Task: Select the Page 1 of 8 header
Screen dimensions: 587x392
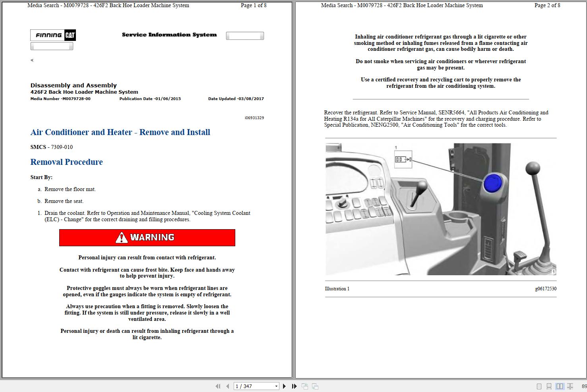Action: (253, 5)
